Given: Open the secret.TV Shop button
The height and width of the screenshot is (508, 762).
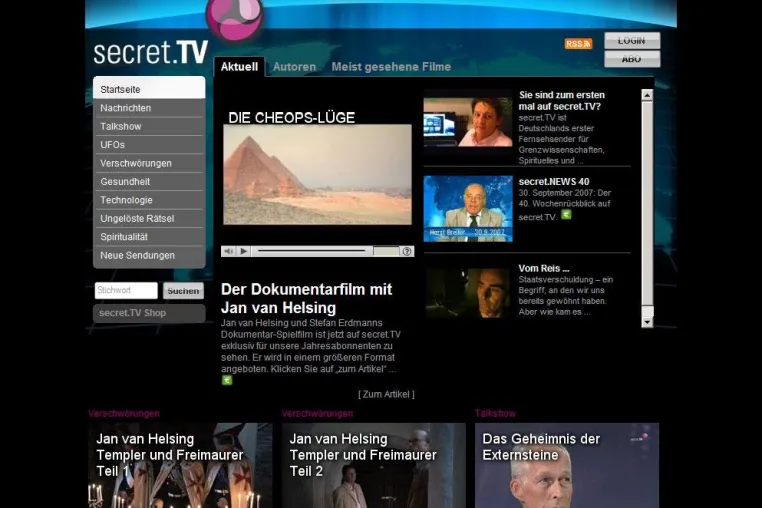Looking at the screenshot, I should tap(149, 313).
